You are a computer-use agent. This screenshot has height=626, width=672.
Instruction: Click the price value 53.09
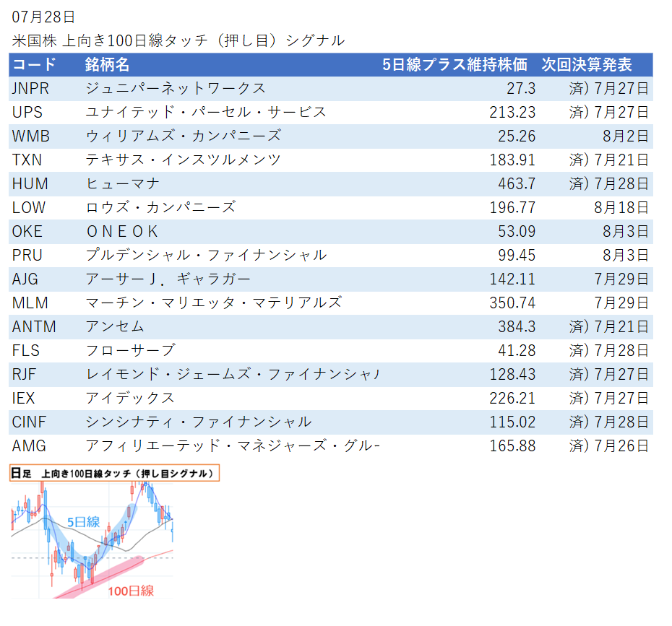[517, 232]
